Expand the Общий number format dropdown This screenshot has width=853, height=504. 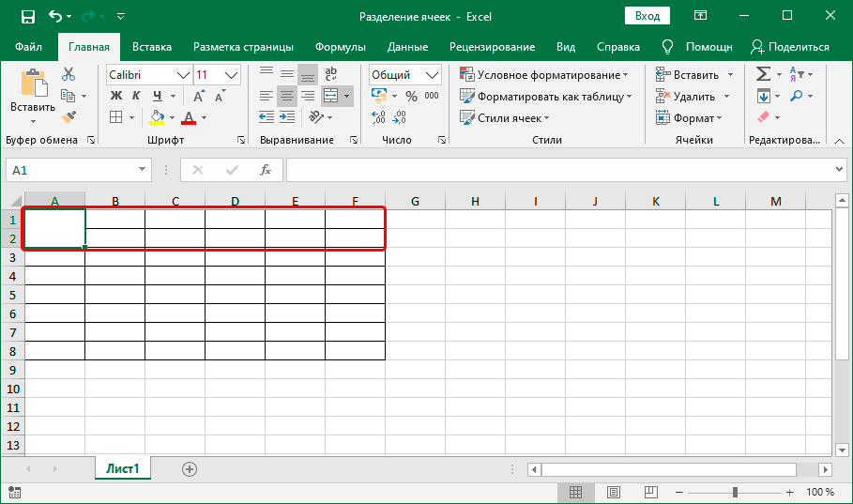point(433,75)
